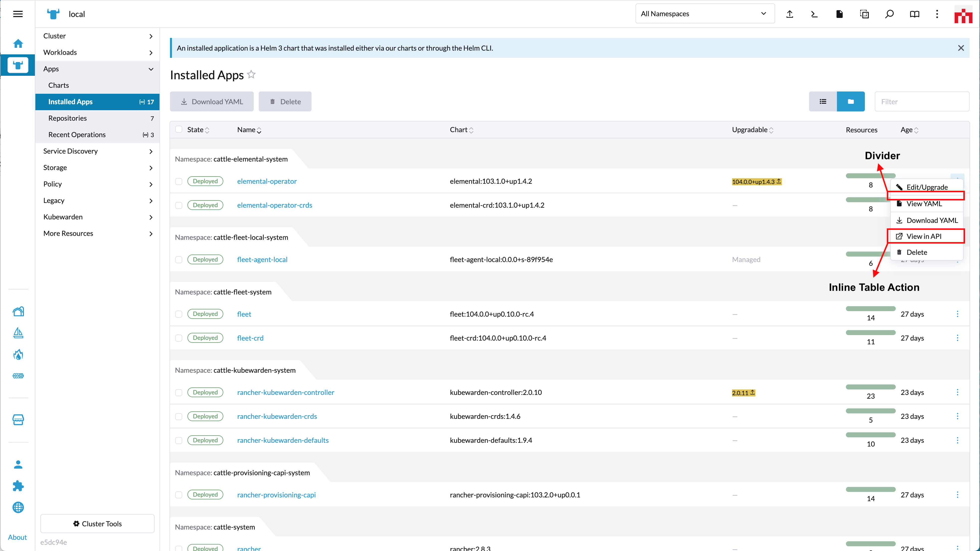Open row actions for fleet-crd app
The image size is (980, 551).
tap(958, 338)
